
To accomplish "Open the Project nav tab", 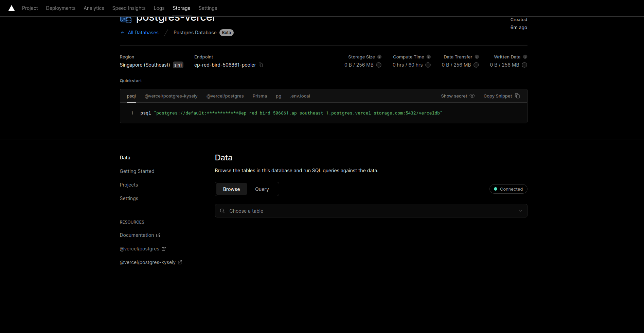I will click(x=30, y=8).
